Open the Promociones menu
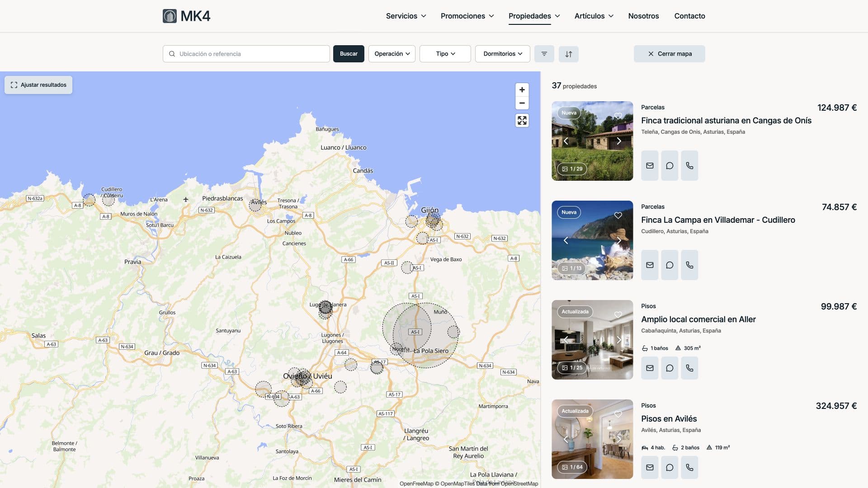The width and height of the screenshot is (868, 488). [467, 16]
